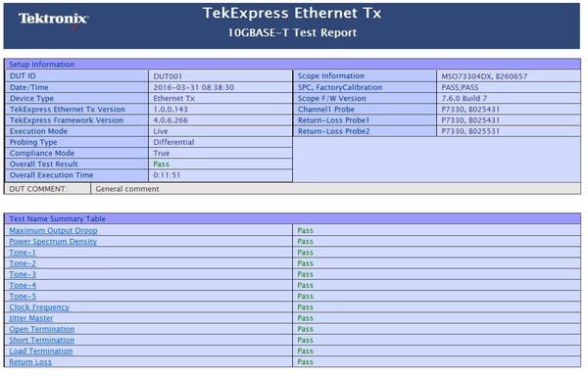The image size is (588, 376).
Task: Open Tone-3 test results
Action: pos(23,274)
